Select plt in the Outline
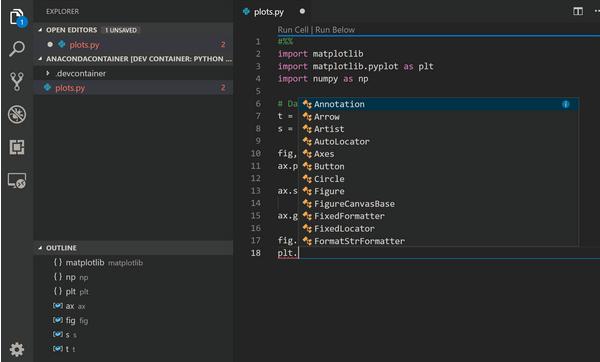Screen dimensions: 600x362 coord(134,292)
